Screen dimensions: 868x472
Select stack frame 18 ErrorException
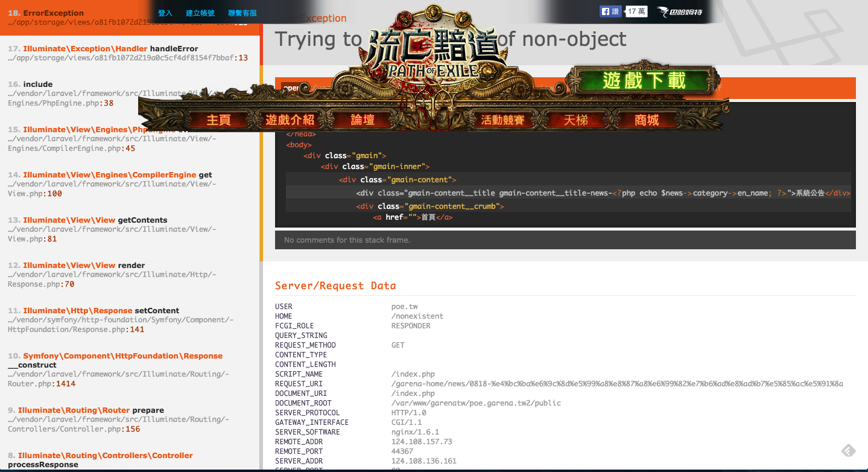point(130,18)
